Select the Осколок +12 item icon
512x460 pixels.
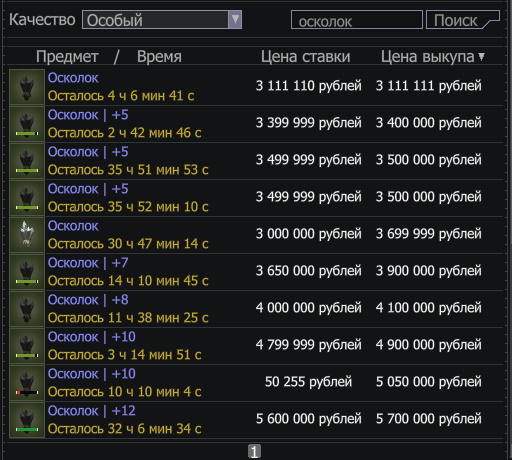click(27, 420)
